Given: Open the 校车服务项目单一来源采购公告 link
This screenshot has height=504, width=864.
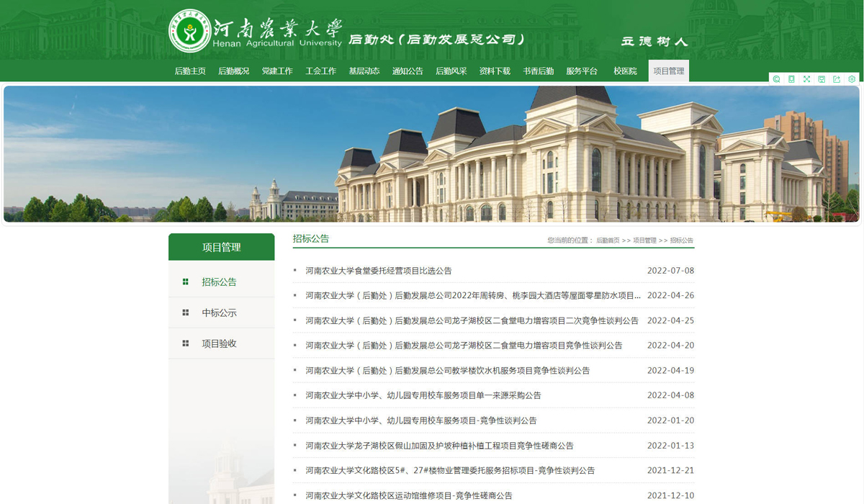Looking at the screenshot, I should (x=423, y=395).
